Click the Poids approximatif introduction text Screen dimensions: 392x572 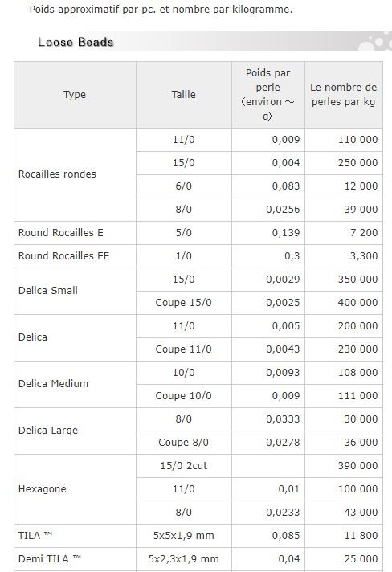[x=161, y=9]
